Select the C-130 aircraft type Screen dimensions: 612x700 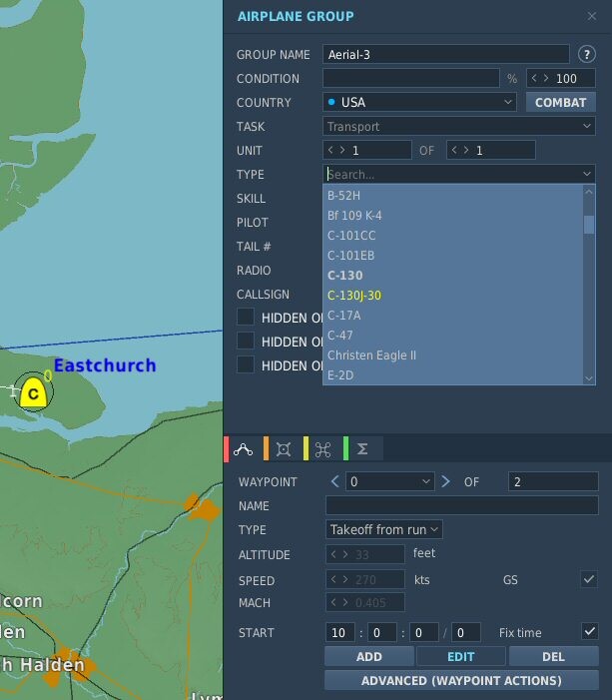click(x=452, y=276)
